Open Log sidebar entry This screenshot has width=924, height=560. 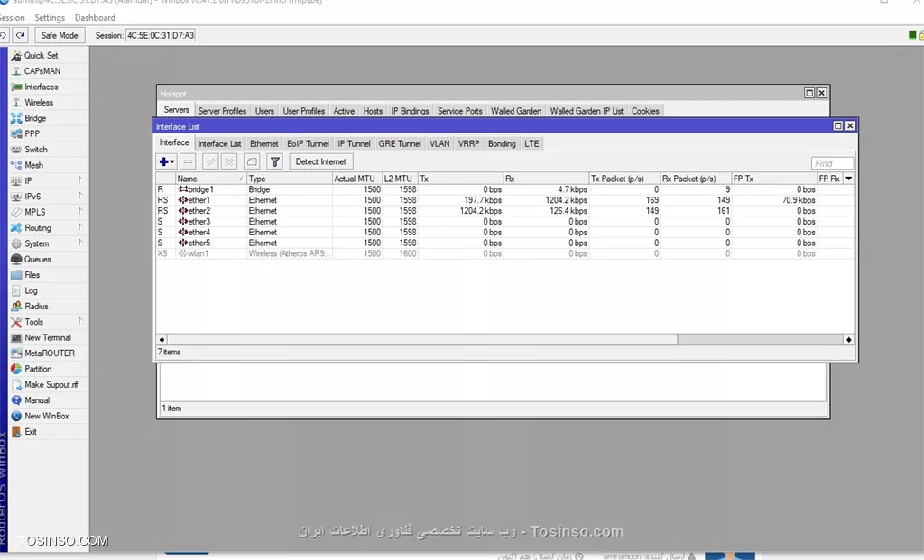click(x=31, y=291)
